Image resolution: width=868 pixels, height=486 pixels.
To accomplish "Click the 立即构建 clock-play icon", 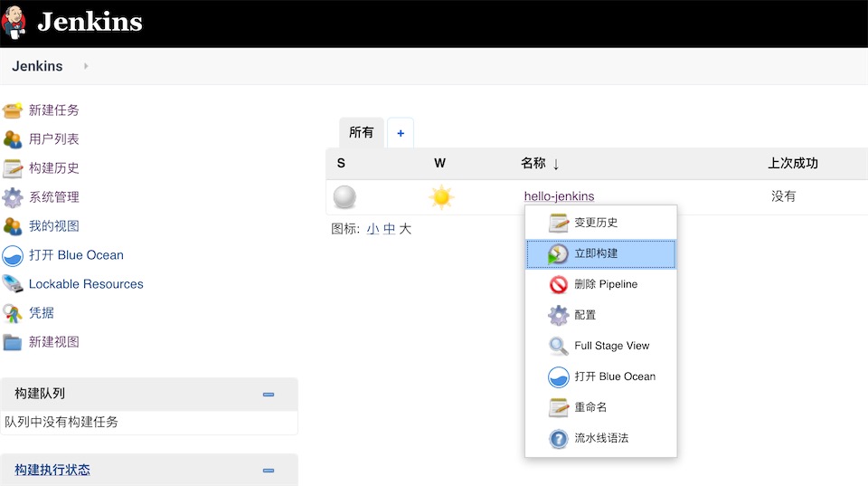I will coord(558,254).
